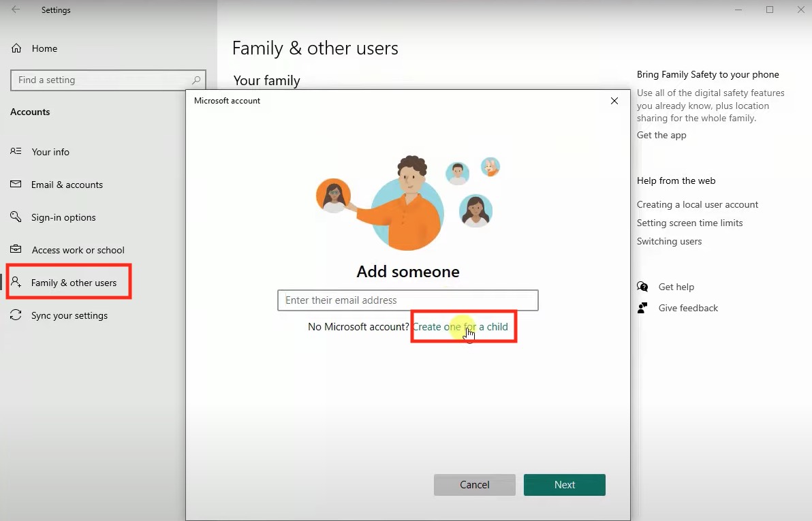Select the Your info sidebar icon

pos(16,152)
